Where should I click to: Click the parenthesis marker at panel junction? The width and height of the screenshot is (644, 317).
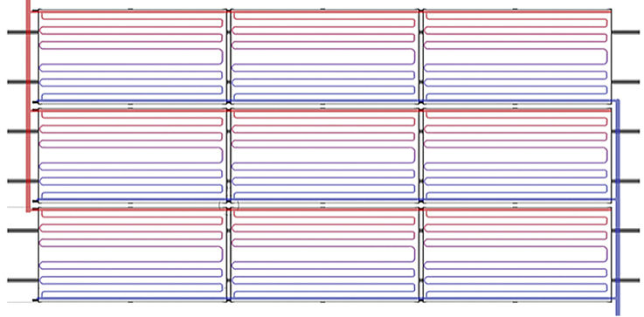(229, 205)
